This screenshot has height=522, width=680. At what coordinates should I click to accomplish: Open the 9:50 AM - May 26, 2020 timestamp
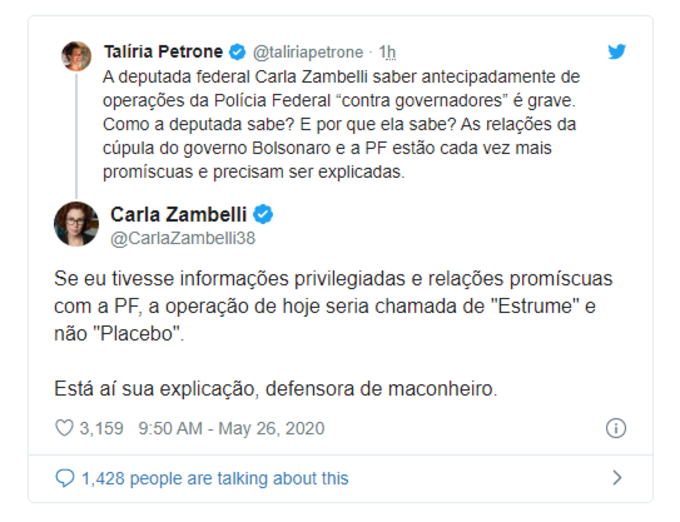(231, 428)
